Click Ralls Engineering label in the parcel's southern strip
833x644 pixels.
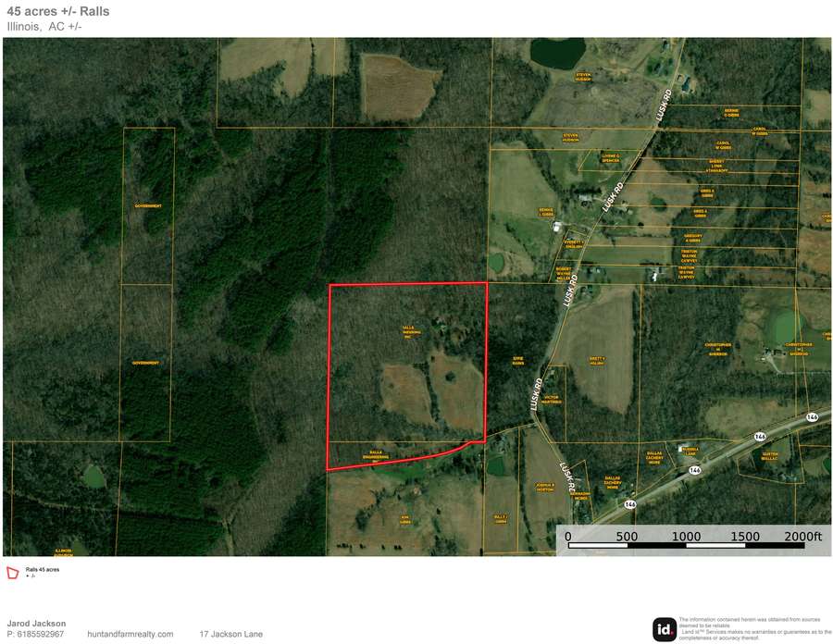376,456
